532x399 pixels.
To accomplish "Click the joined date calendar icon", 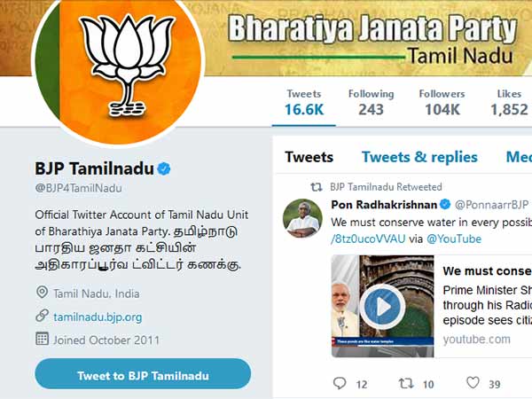I will pos(42,339).
